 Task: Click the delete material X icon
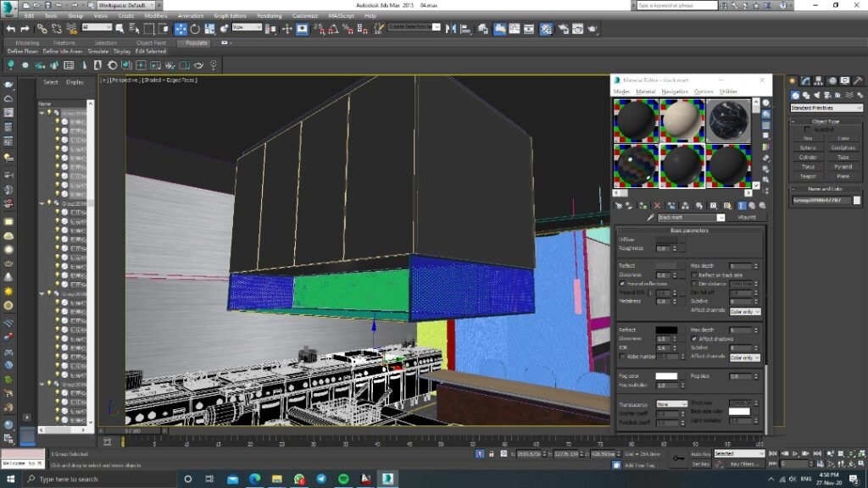[657, 205]
